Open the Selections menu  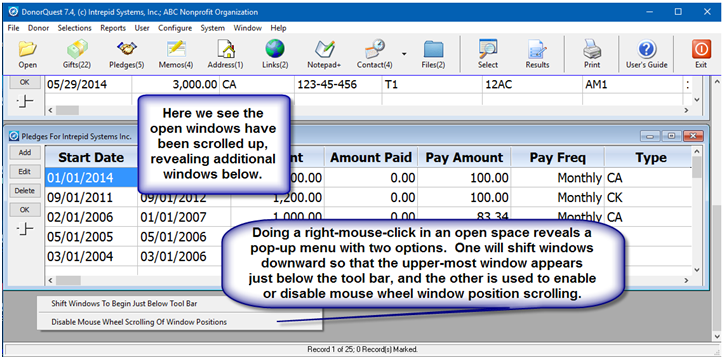coord(75,28)
